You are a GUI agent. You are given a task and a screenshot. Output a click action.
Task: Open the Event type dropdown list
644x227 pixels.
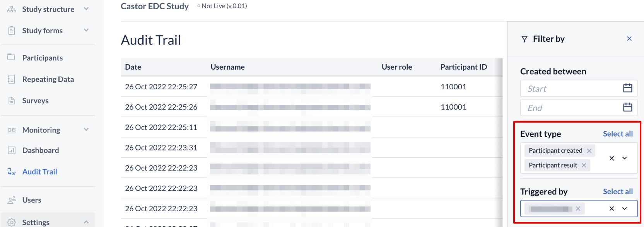[625, 158]
